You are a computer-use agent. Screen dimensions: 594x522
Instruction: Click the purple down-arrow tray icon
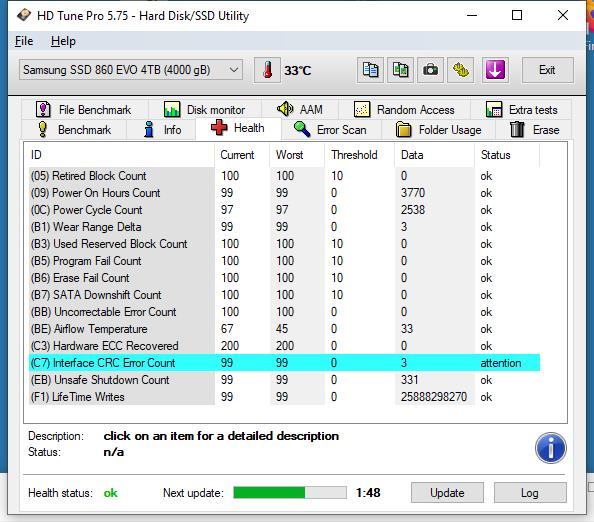coord(496,70)
